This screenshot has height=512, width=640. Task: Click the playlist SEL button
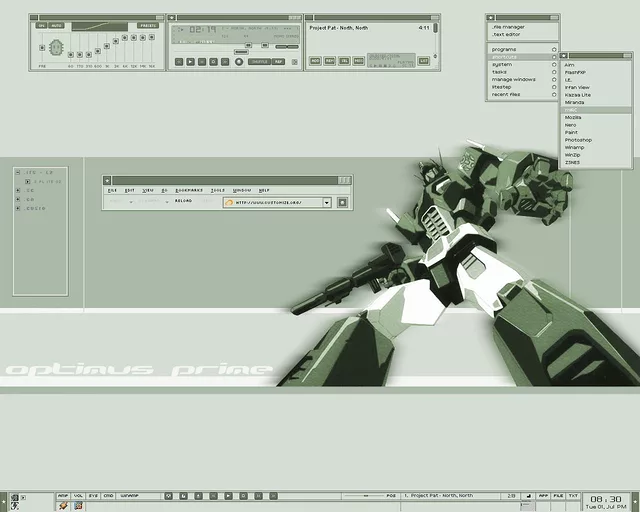coord(344,61)
